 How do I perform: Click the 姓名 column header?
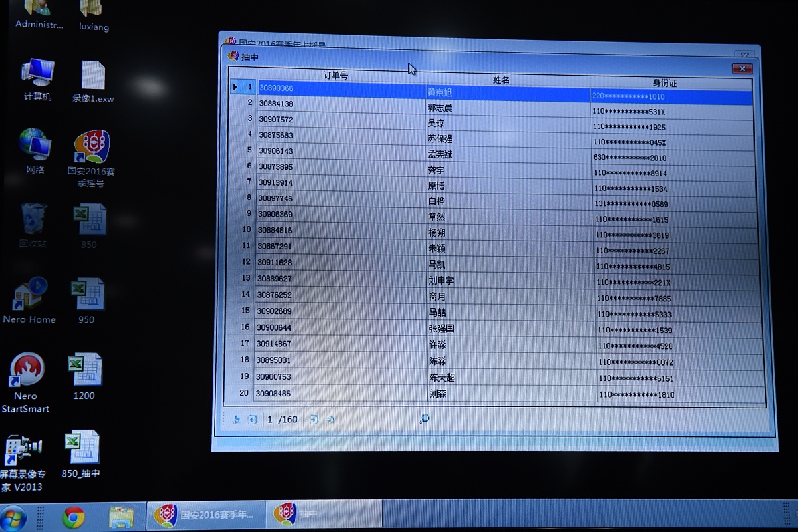pos(501,80)
